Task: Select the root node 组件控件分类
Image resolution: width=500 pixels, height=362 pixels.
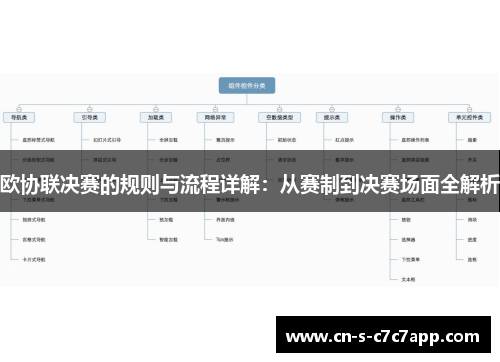Action: coord(247,86)
